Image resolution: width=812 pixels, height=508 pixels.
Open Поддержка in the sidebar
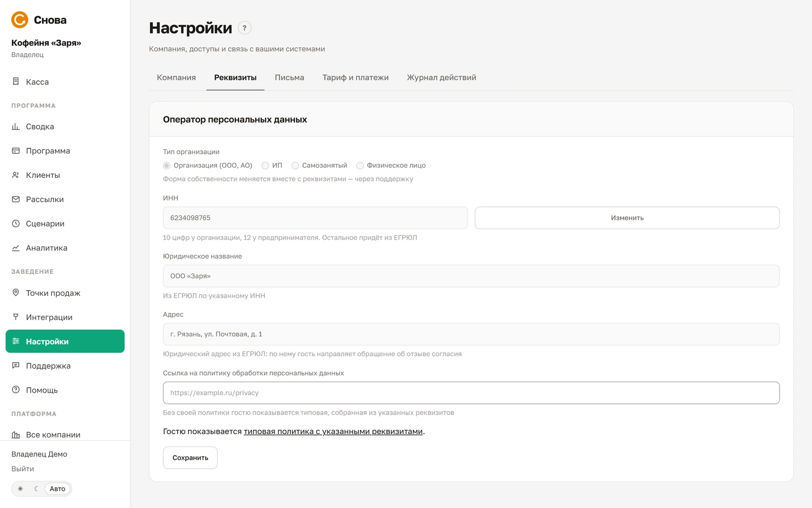65,366
